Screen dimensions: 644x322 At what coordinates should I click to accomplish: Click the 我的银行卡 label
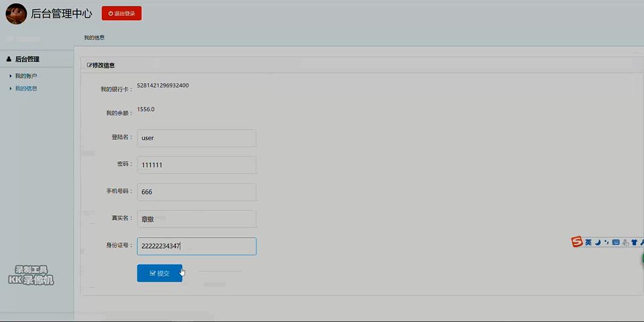pos(116,89)
